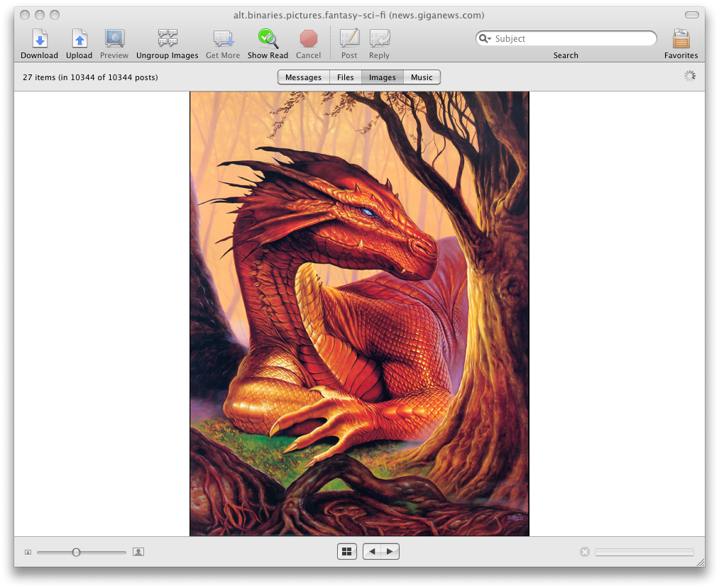
Task: Switch to the Files tab
Action: [345, 77]
